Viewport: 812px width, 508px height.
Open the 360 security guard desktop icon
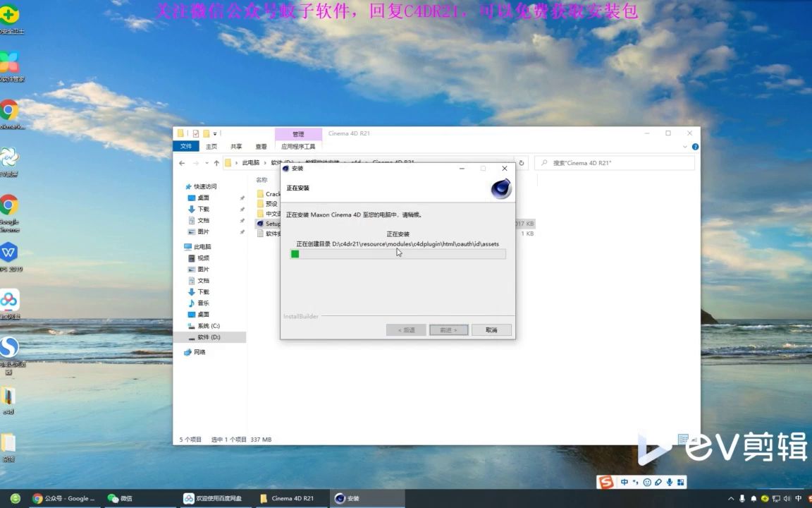tap(11, 18)
